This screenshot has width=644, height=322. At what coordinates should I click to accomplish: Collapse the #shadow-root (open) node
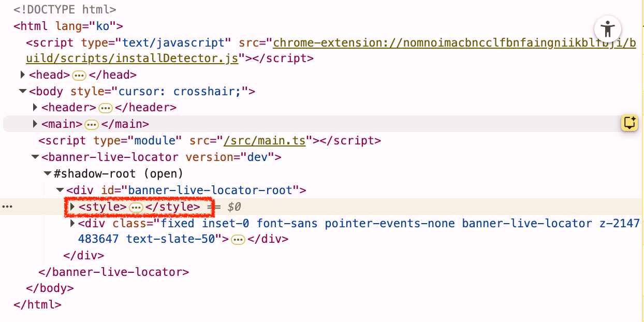pyautogui.click(x=48, y=173)
